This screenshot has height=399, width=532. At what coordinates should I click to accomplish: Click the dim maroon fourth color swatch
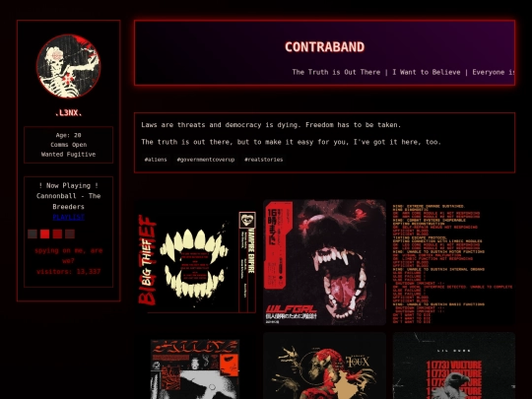pyautogui.click(x=70, y=233)
